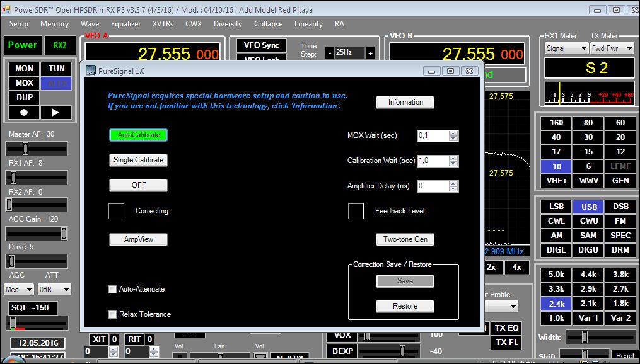
Task: Click the SQL squelch slider
Action: (37, 324)
